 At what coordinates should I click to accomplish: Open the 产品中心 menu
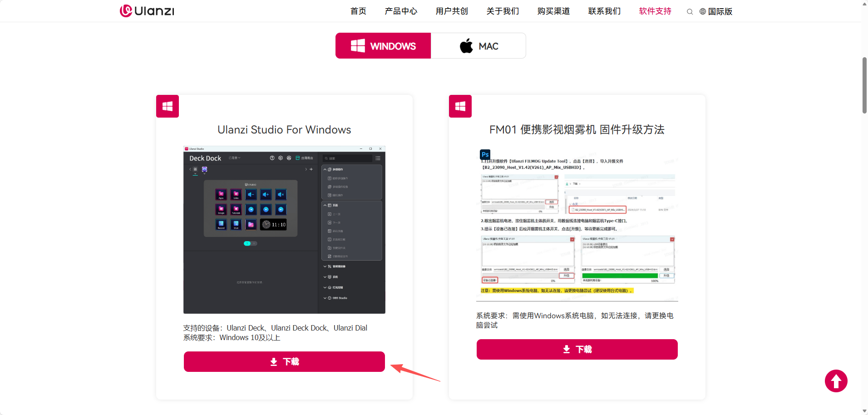tap(401, 11)
